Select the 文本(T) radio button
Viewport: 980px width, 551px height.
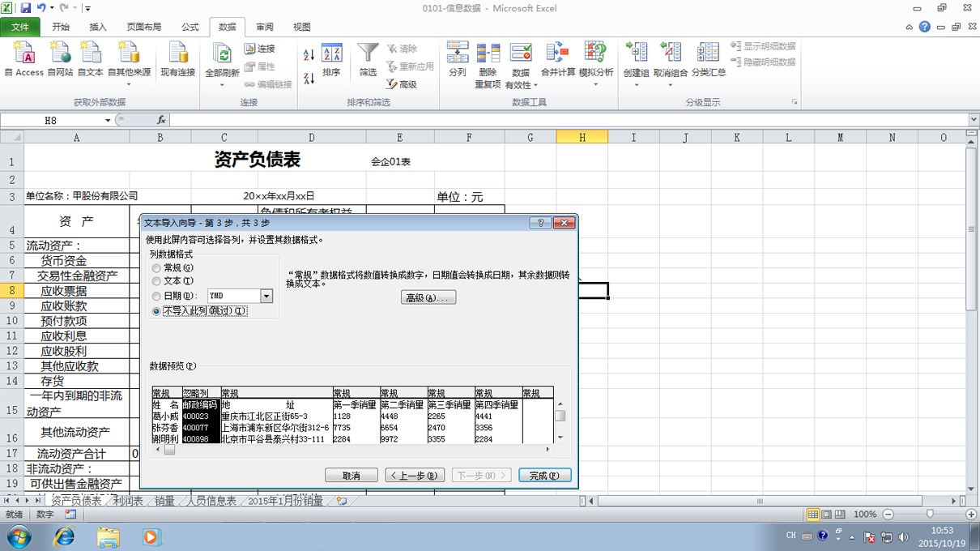pos(156,281)
